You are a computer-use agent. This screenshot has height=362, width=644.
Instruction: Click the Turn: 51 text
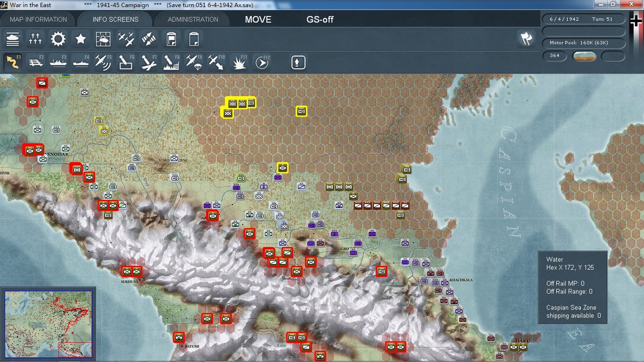pos(602,19)
